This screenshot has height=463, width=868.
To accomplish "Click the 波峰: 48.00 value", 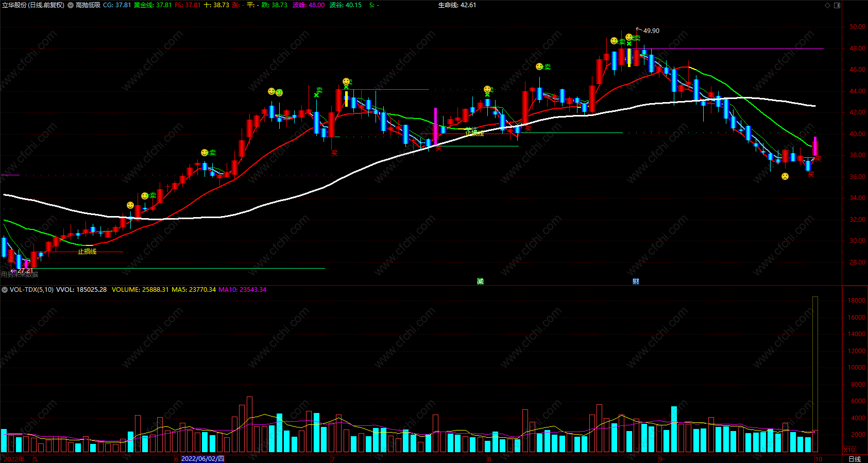I will (x=309, y=5).
